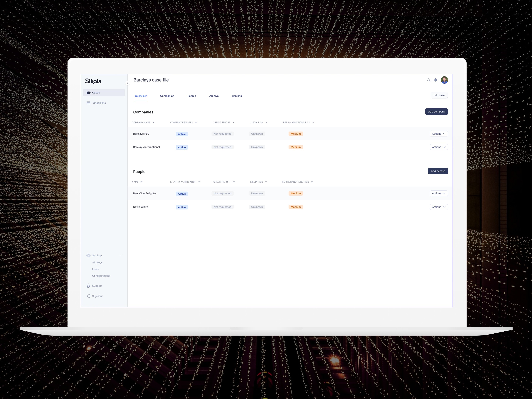Click the Sign Out door icon
The image size is (532, 399).
(x=88, y=296)
